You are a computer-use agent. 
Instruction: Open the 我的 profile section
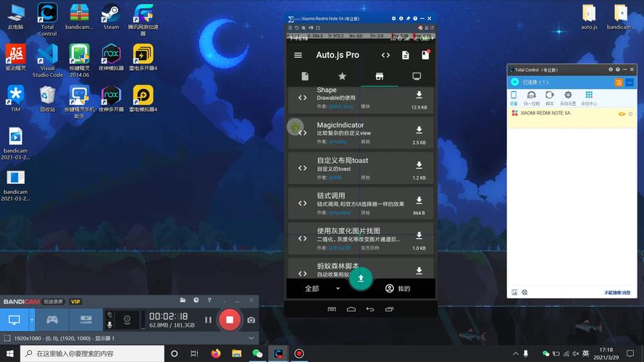pos(398,289)
